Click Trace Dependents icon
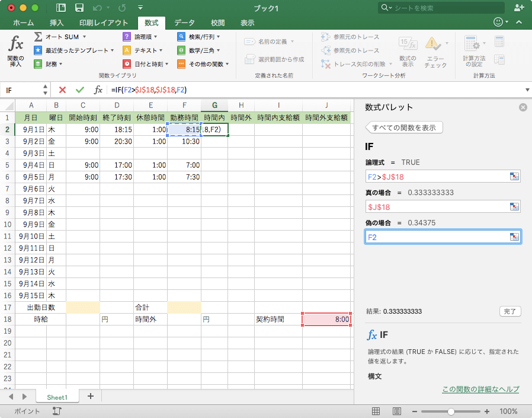 tap(325, 50)
